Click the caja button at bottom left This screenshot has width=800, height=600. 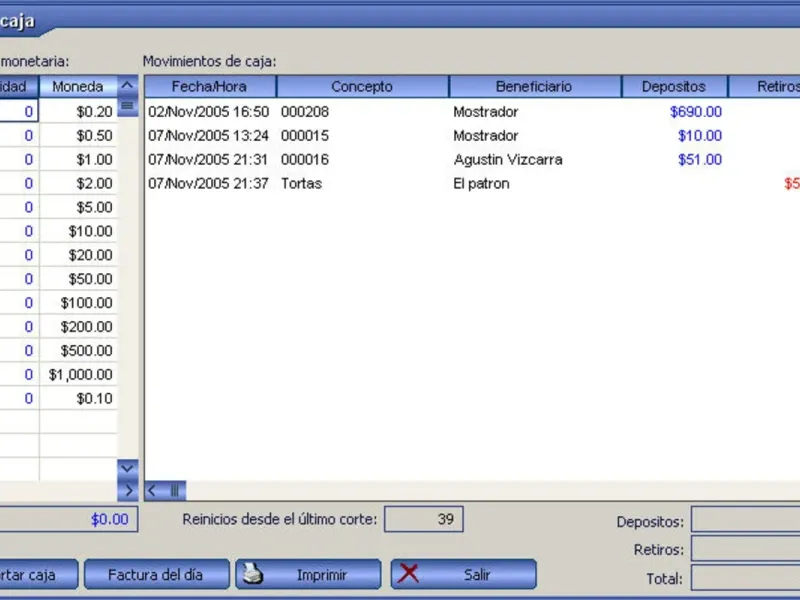pos(39,574)
